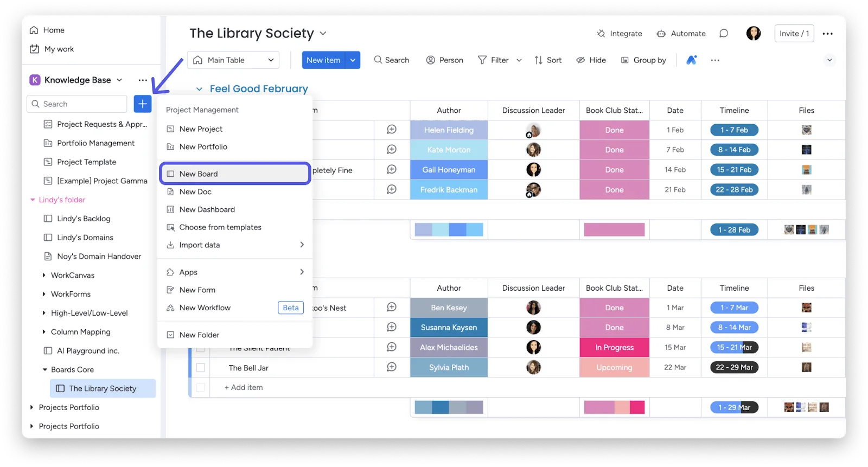This screenshot has height=467, width=868.
Task: Collapse the Boards Core folder
Action: tap(45, 370)
